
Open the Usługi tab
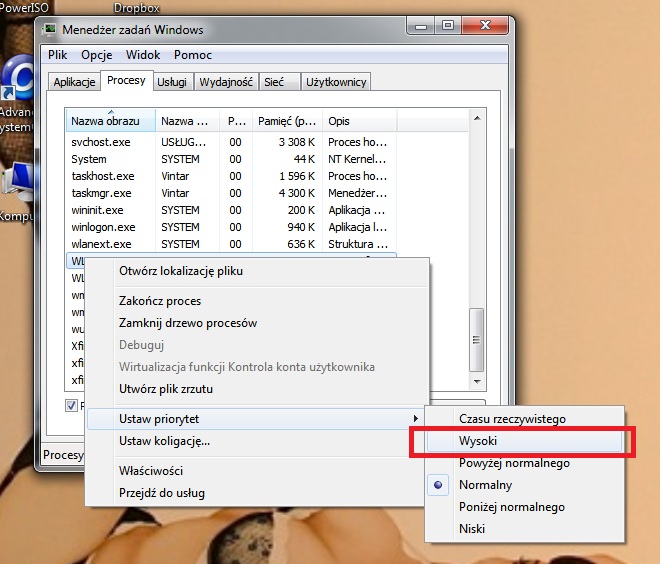(172, 82)
